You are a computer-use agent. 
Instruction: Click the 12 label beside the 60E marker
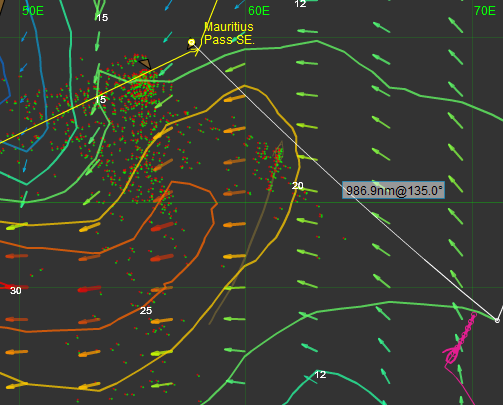300,4
